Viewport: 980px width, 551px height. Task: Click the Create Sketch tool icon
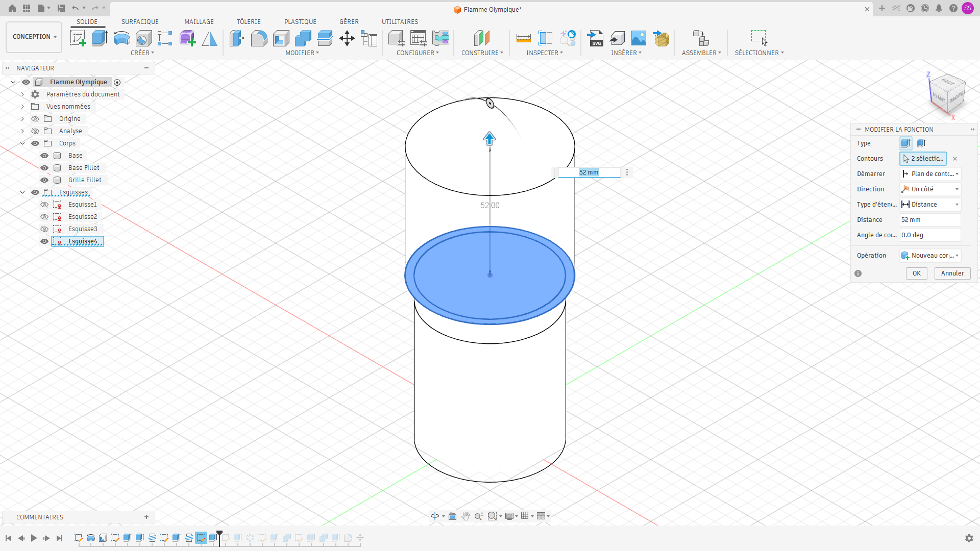coord(78,38)
